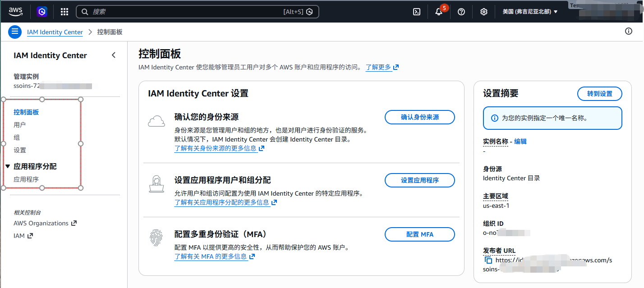Launch CloudShell terminal icon
This screenshot has width=644, height=288.
point(417,12)
